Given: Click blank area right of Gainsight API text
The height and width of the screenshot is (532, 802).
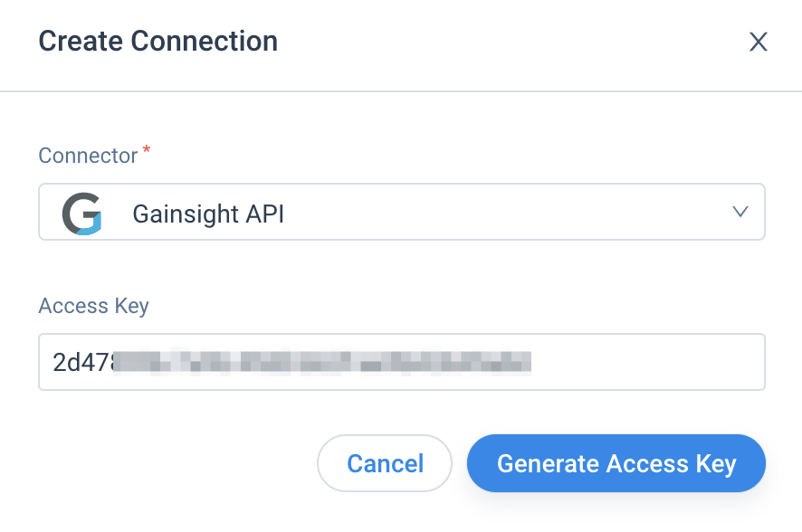Looking at the screenshot, I should (x=506, y=212).
